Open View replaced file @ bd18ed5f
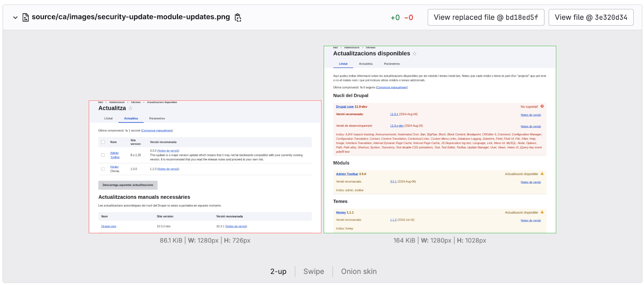The image size is (644, 285). [486, 17]
